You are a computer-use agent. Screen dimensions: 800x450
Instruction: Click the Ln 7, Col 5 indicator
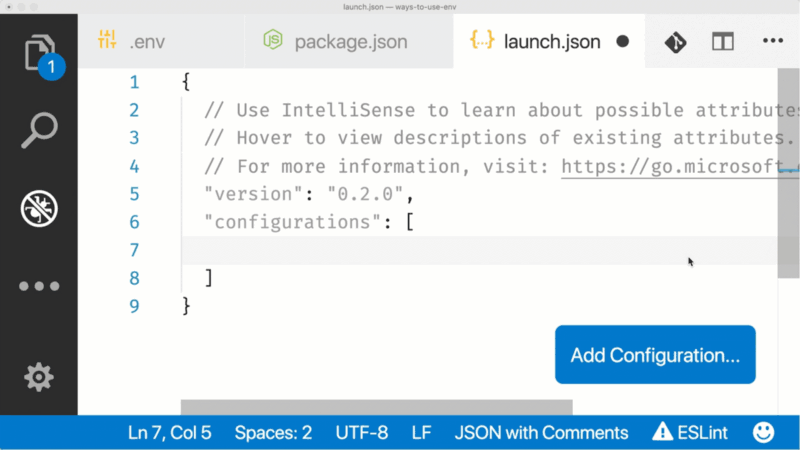[170, 433]
